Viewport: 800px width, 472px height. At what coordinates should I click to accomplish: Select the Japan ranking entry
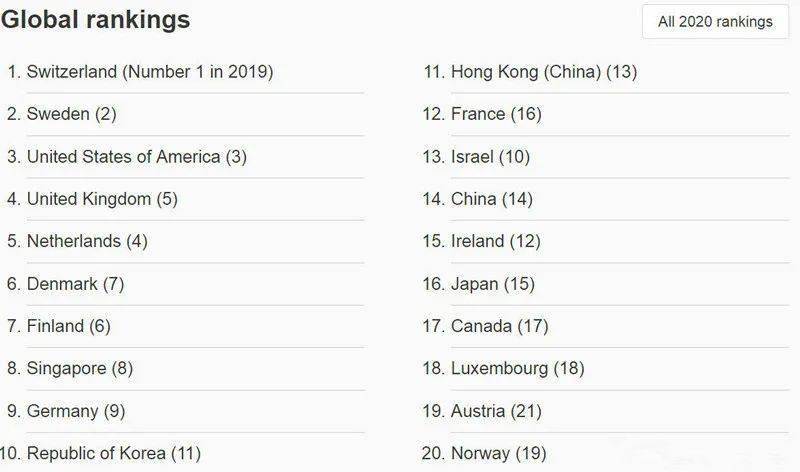tap(492, 284)
